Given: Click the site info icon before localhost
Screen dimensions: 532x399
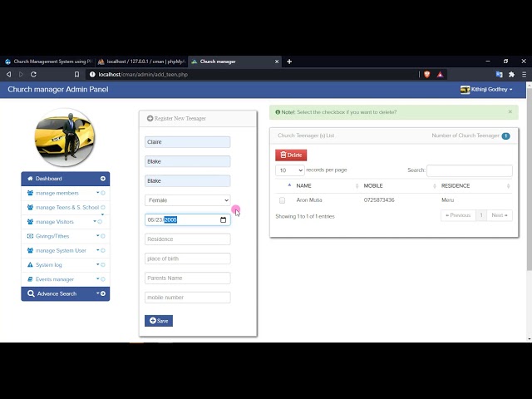Looking at the screenshot, I should pyautogui.click(x=92, y=74).
